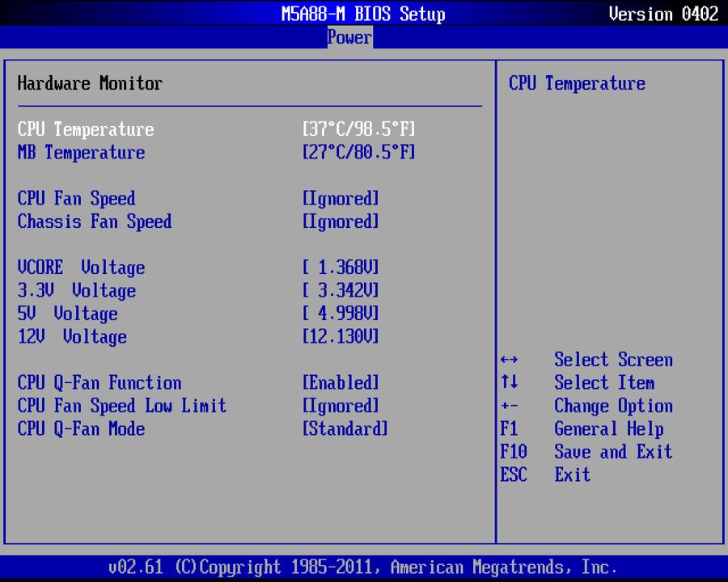Click Save and Exit text
728x582 pixels.
[x=613, y=452]
